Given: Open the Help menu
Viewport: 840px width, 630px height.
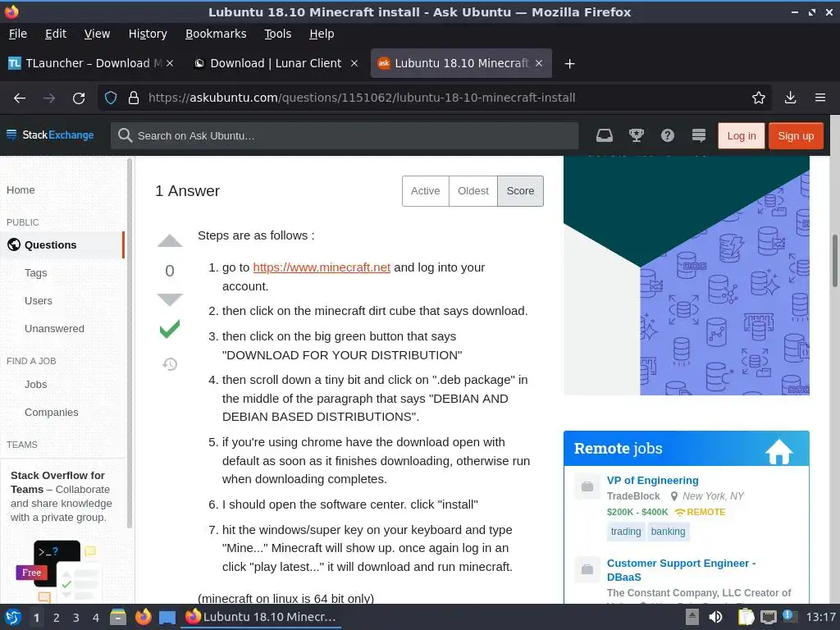Looking at the screenshot, I should coord(322,34).
